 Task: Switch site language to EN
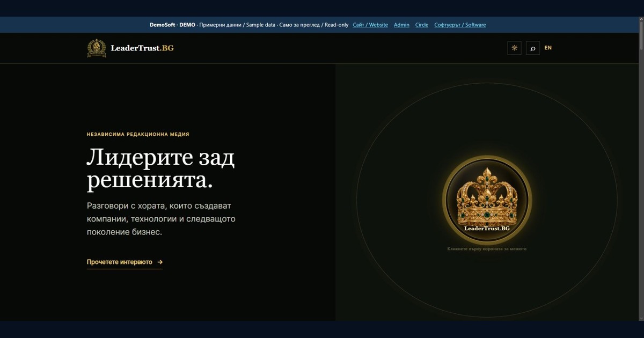pos(548,48)
